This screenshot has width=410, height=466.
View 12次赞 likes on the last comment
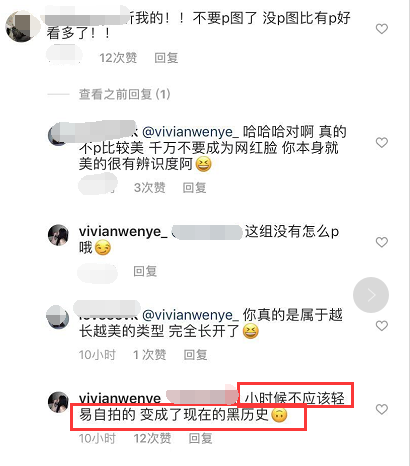[152, 439]
